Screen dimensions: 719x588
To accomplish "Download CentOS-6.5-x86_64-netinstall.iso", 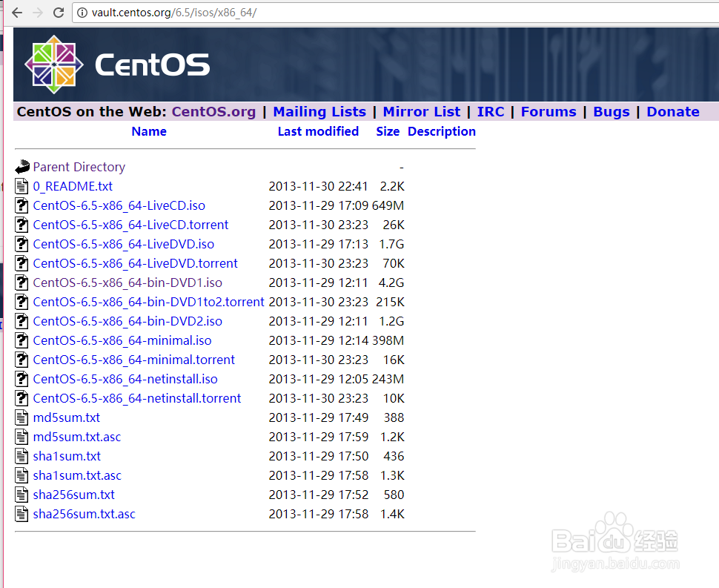I will 125,378.
